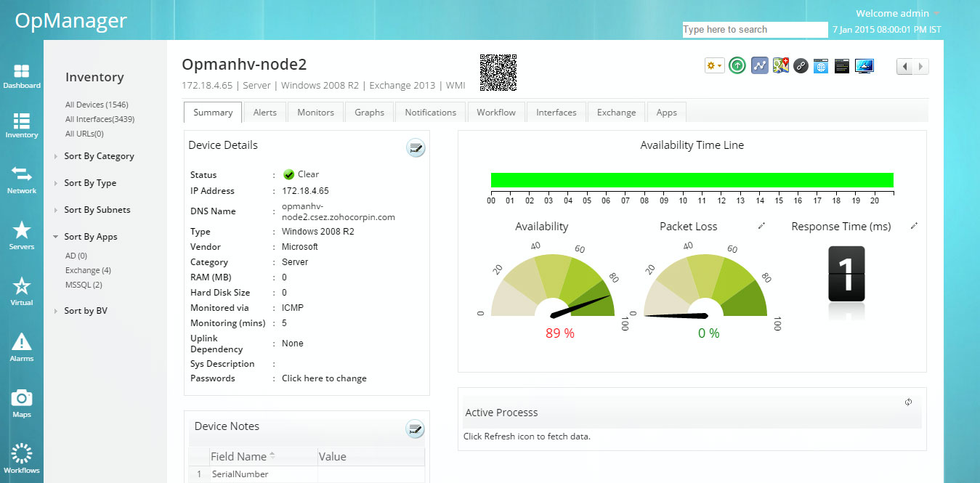Screen dimensions: 980x483
Task: Open the web browser console icon
Action: (x=820, y=65)
